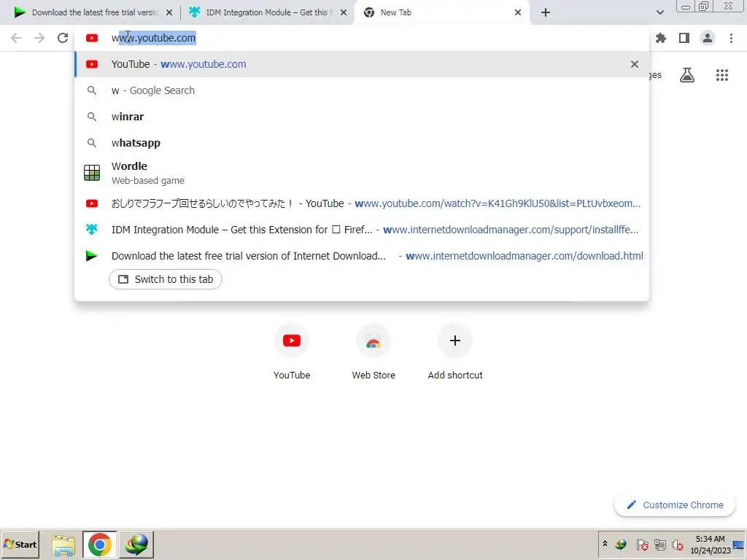
Task: Choose the 'w - Google Search' suggestion
Action: coord(362,90)
